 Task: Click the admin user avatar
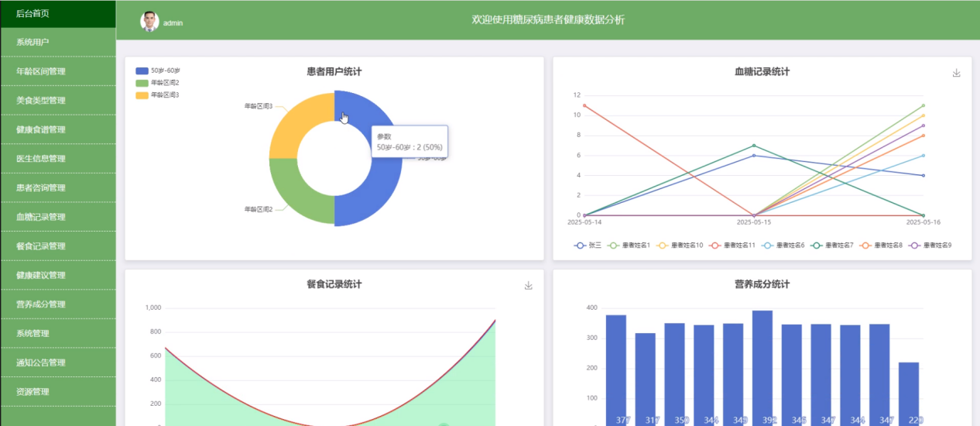[x=149, y=22]
